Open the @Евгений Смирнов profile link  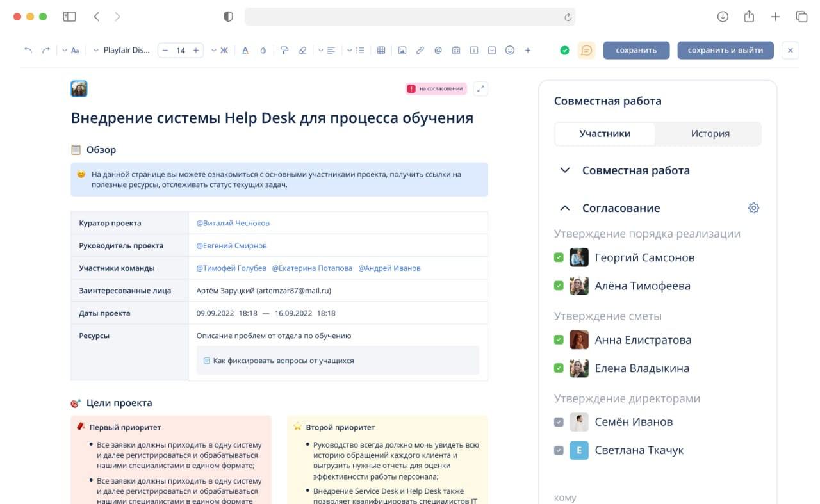[x=231, y=245]
